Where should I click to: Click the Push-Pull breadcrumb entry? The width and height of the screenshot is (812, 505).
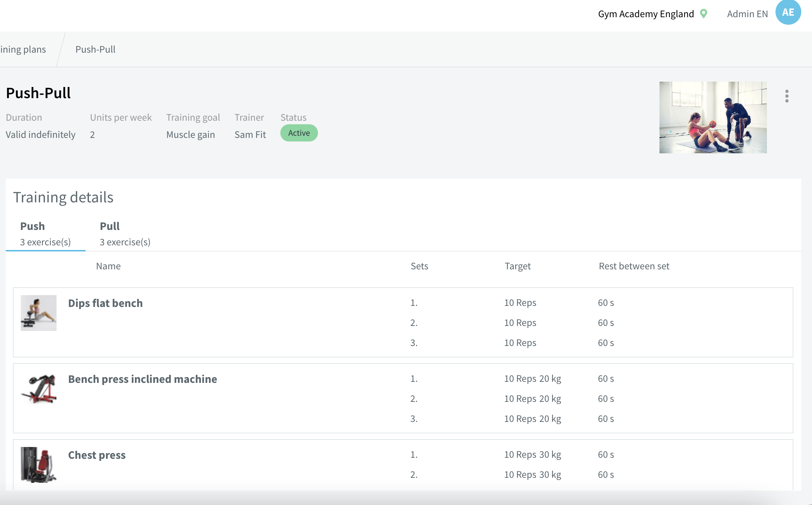[95, 49]
